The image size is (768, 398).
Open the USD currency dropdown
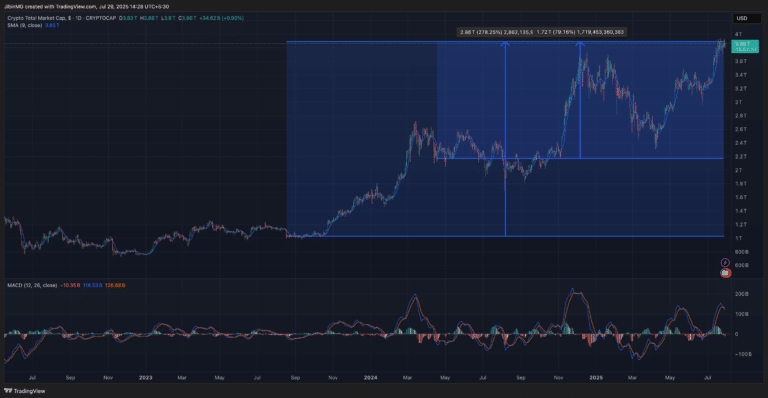coord(742,18)
